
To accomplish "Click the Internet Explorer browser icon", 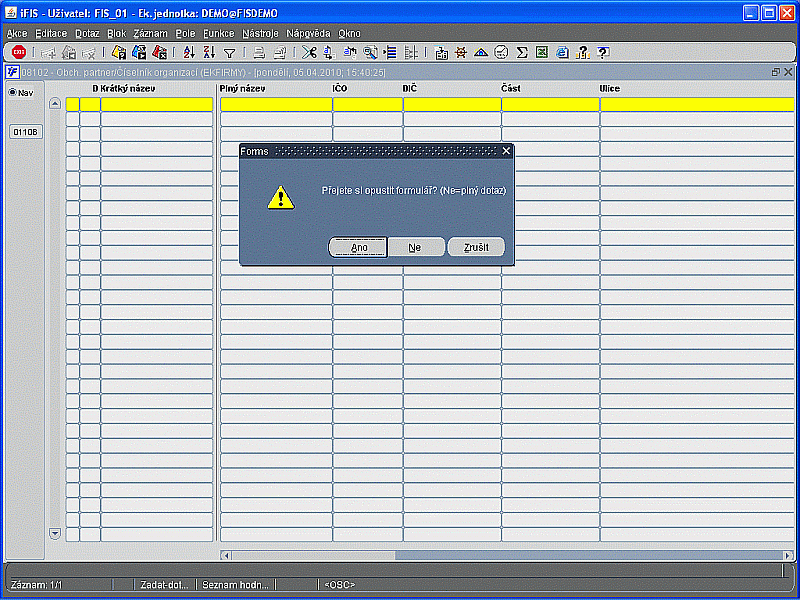I will pyautogui.click(x=562, y=52).
